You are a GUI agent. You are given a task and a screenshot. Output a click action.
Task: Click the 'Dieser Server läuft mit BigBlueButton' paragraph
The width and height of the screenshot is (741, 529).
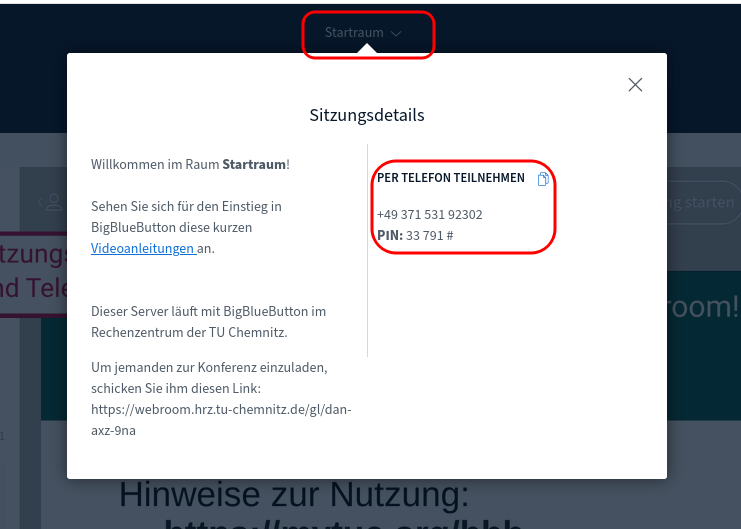point(208,321)
